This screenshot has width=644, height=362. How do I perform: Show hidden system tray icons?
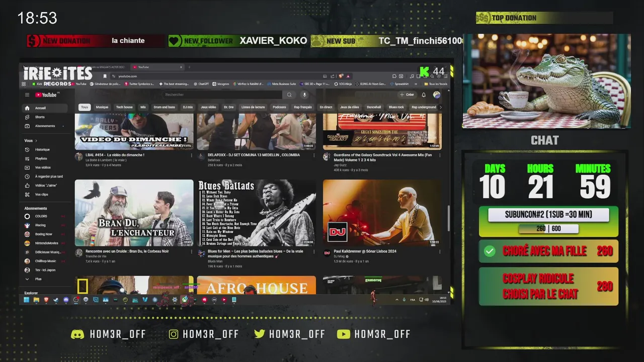tap(397, 300)
